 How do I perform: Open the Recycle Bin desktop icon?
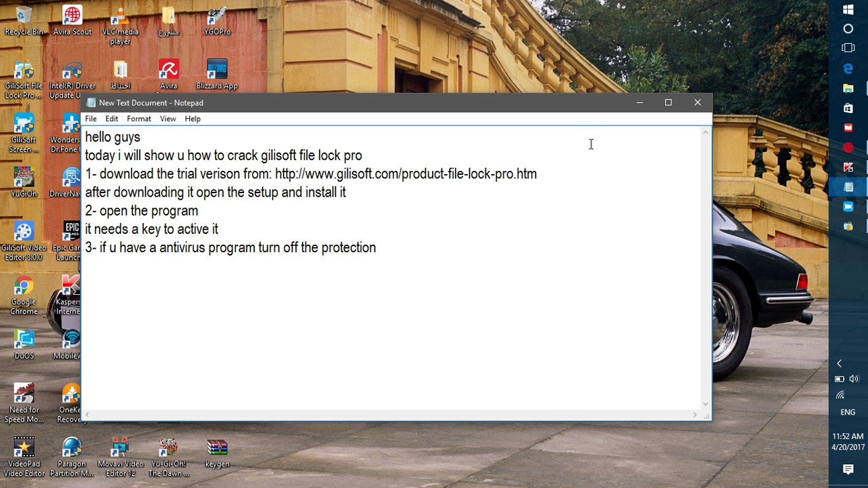click(x=24, y=20)
